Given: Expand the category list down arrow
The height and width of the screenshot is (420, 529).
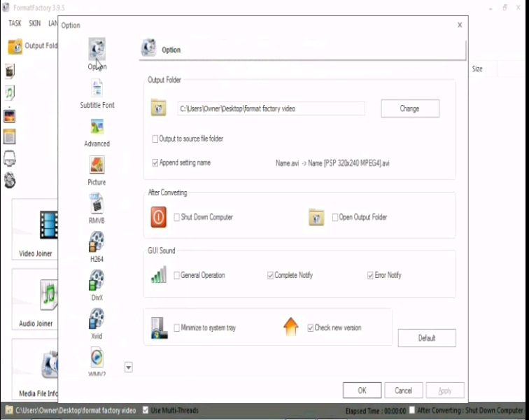Looking at the screenshot, I should (x=129, y=367).
